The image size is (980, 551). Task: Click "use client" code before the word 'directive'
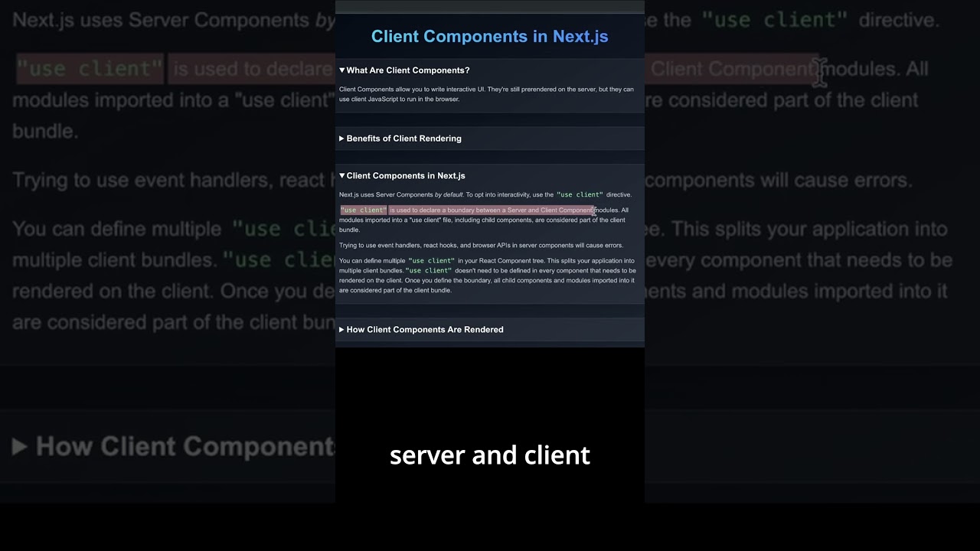pos(580,195)
